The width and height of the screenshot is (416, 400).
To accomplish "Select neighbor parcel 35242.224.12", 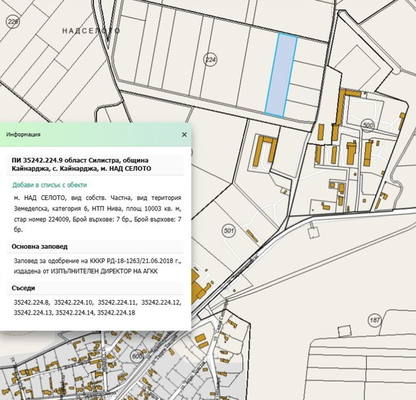I will pos(161,303).
